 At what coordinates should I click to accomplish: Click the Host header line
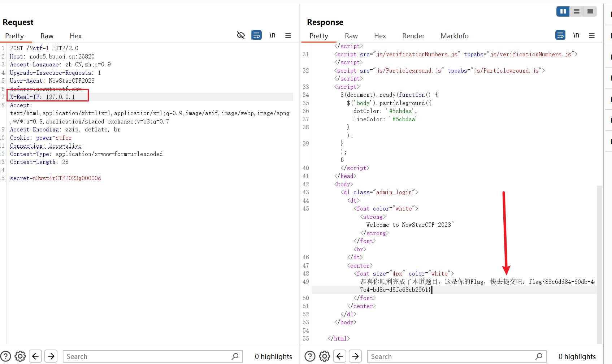click(52, 56)
